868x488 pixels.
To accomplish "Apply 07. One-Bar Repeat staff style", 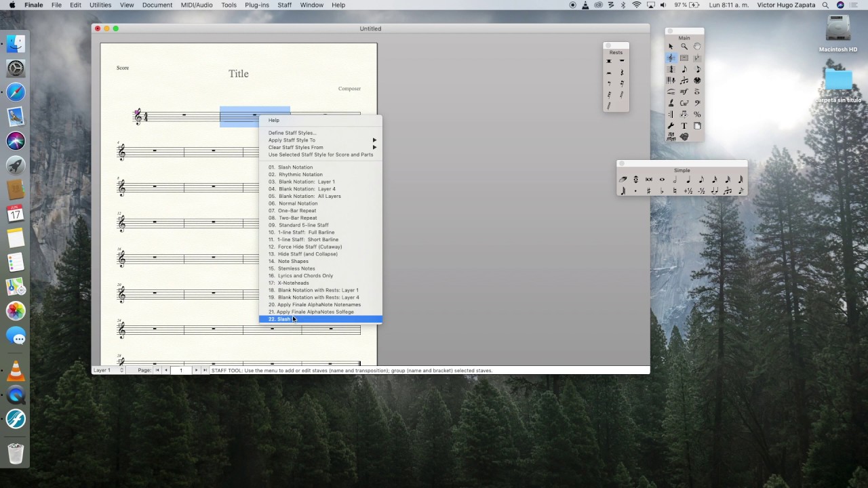I will [x=321, y=211].
